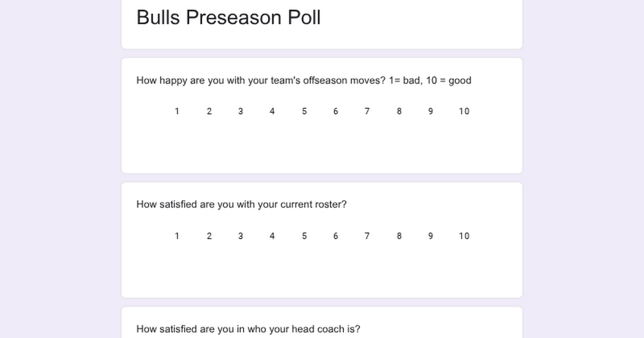Select rating 3 for offseason moves question
This screenshot has width=644, height=338.
point(240,112)
